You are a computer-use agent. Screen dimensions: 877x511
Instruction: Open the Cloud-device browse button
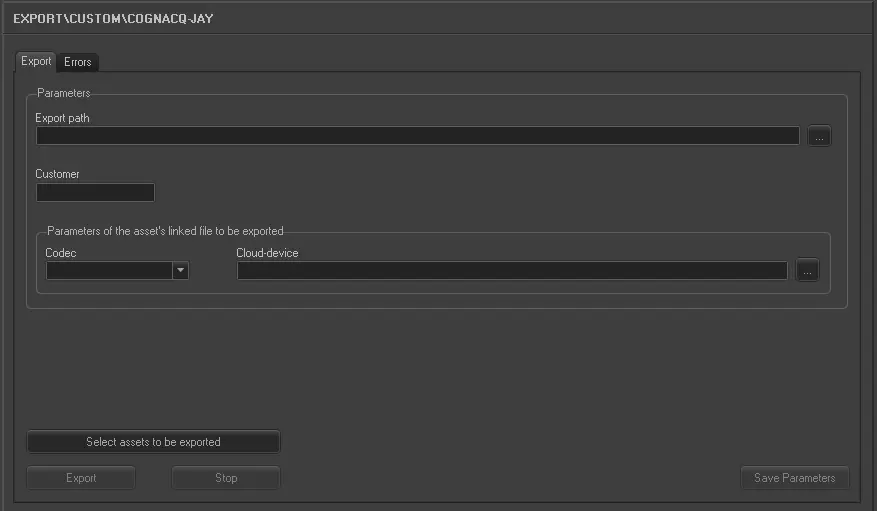[807, 270]
